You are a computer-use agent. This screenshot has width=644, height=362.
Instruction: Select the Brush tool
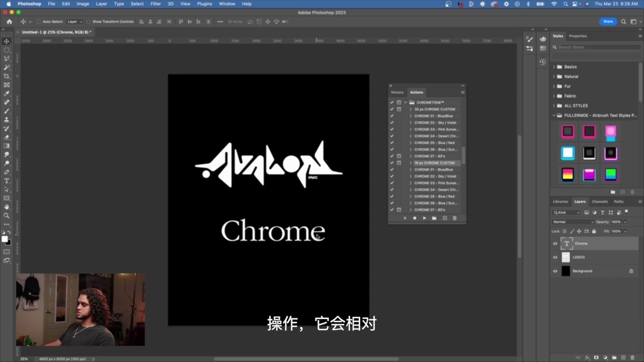[x=7, y=111]
